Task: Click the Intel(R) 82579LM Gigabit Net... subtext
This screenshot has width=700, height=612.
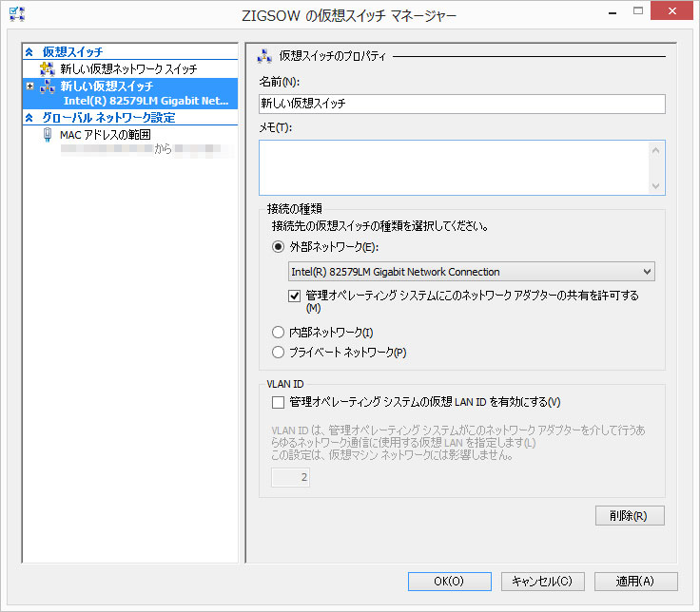Action: [x=146, y=102]
